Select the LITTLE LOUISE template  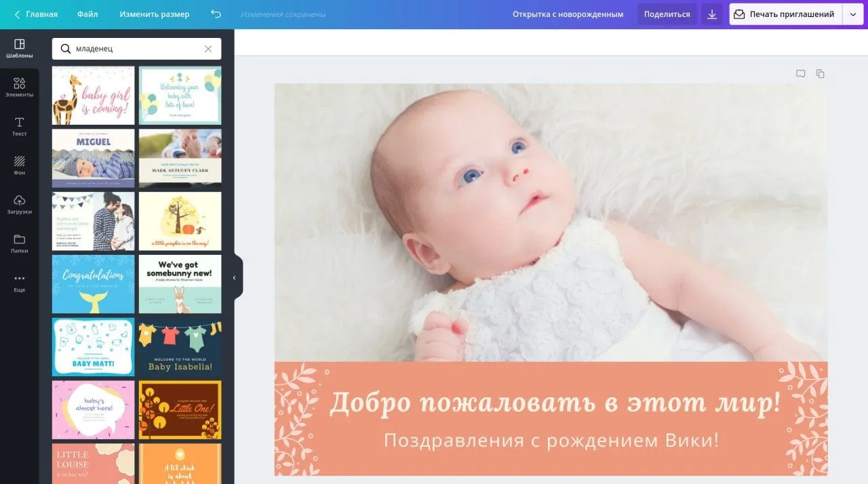[93, 464]
